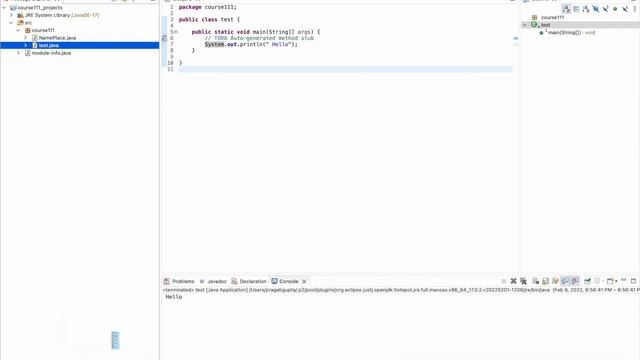Screen dimensions: 640x360
Task: Select main(String[]) method in Outline
Action: pyautogui.click(x=571, y=33)
